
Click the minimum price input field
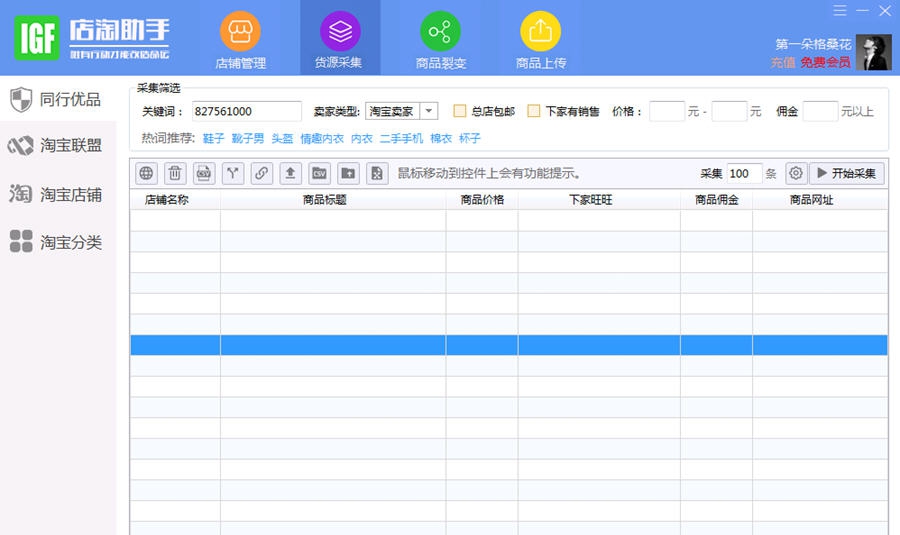tap(667, 111)
